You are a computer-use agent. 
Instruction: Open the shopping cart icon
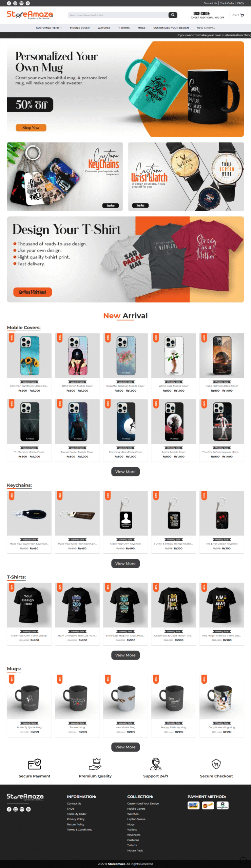[242, 15]
